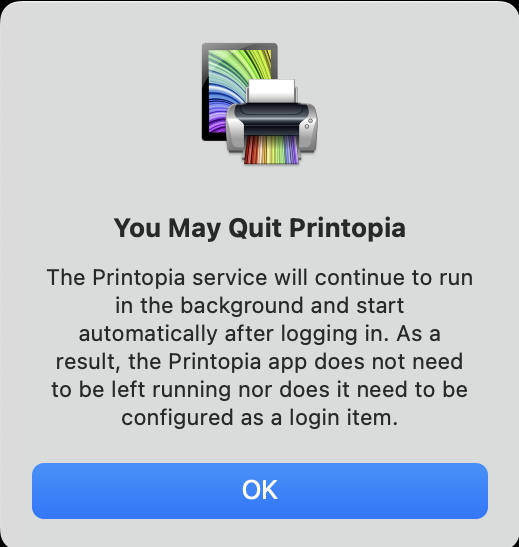Click the white paper in printer tray
The width and height of the screenshot is (519, 547).
point(271,91)
